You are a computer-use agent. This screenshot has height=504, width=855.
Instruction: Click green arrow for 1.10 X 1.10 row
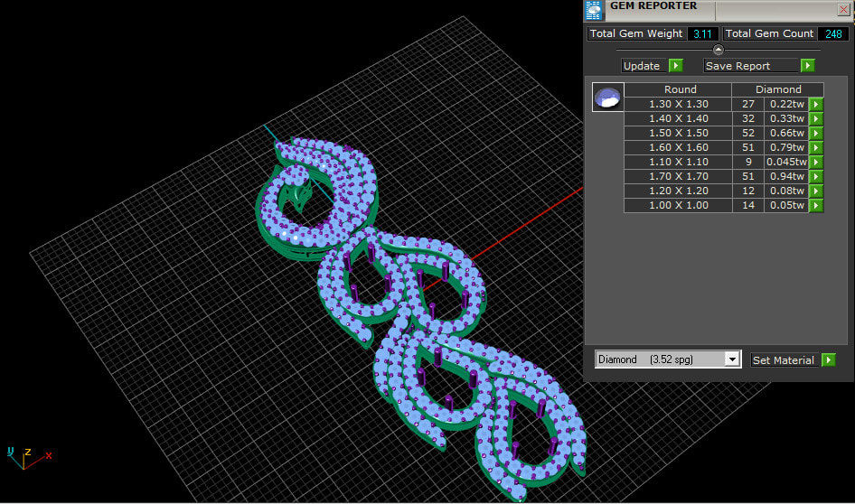pyautogui.click(x=815, y=162)
